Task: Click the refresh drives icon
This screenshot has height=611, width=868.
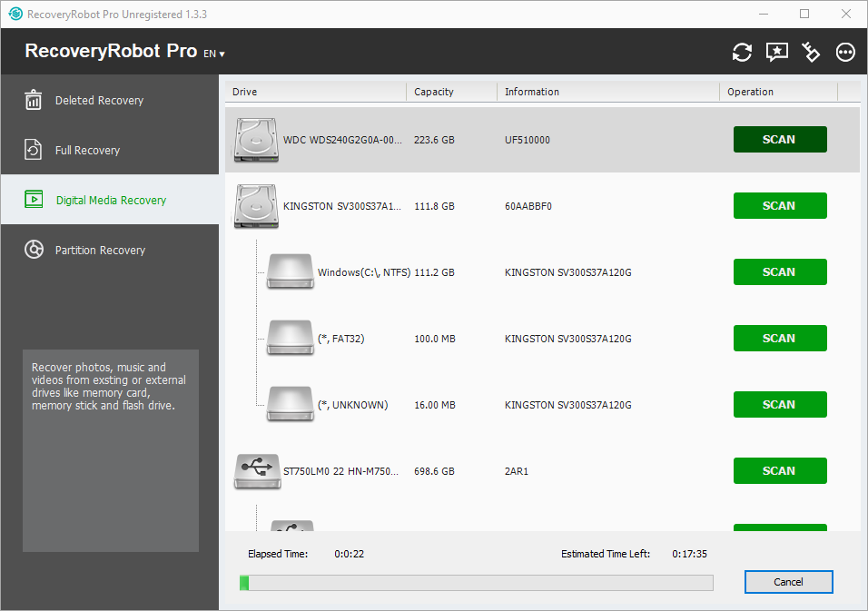Action: coord(742,52)
